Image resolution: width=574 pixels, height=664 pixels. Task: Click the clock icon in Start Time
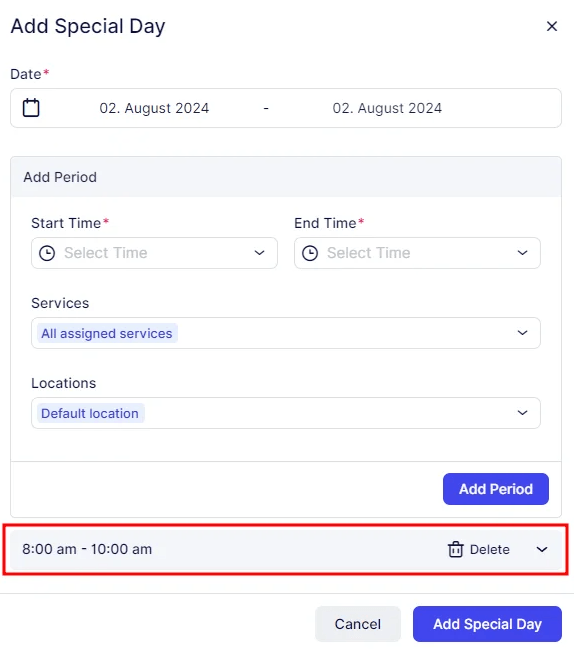coord(47,253)
